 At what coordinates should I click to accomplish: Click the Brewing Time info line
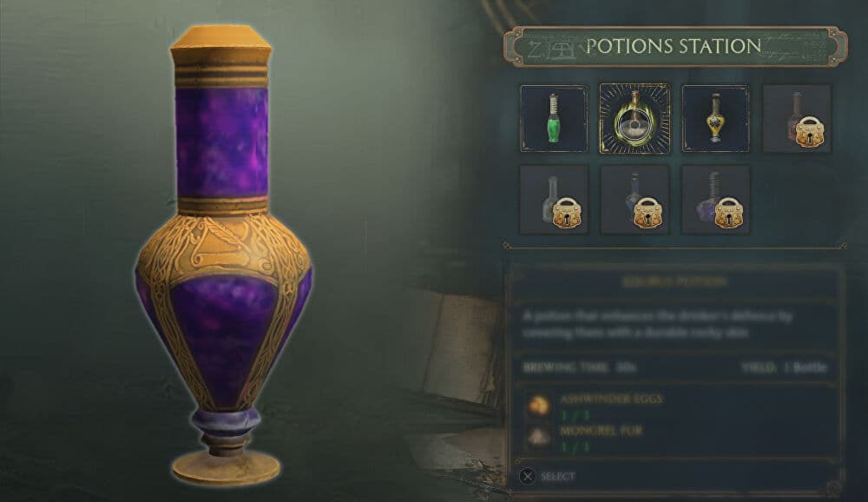coord(580,367)
